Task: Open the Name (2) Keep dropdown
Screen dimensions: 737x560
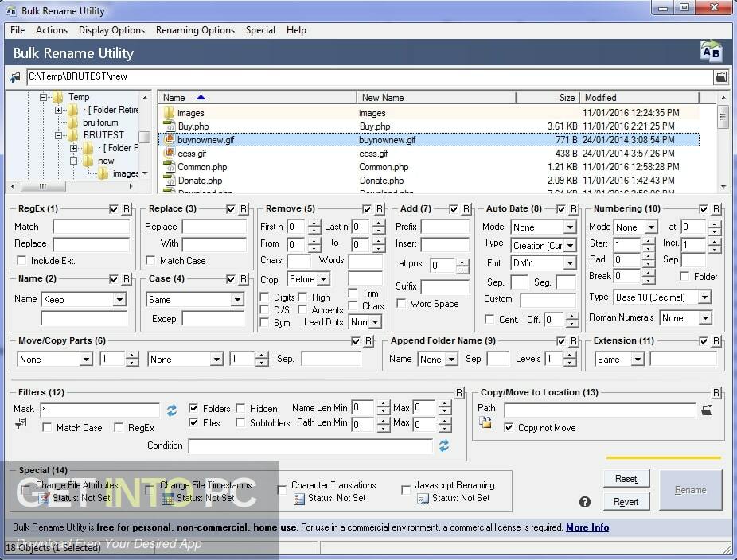Action: point(120,300)
